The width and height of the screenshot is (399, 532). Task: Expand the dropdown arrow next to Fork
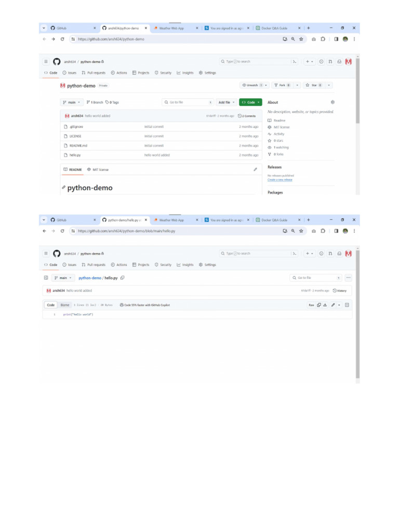tap(297, 85)
